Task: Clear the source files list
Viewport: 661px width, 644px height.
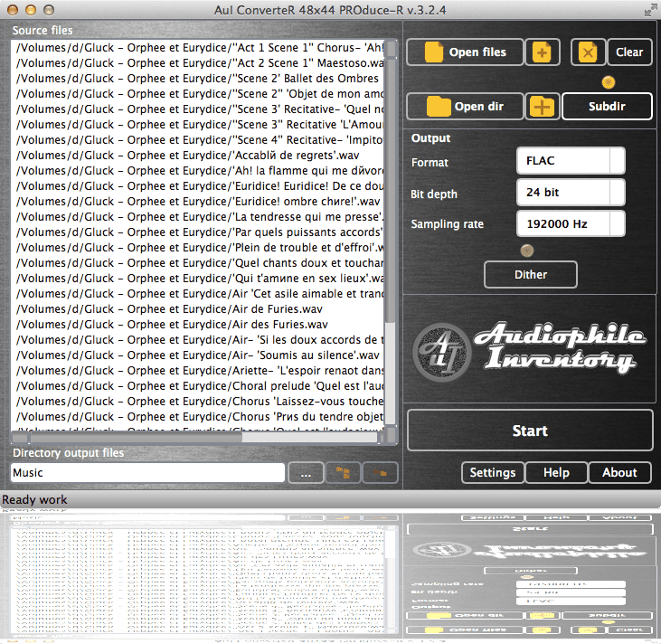Action: [629, 52]
